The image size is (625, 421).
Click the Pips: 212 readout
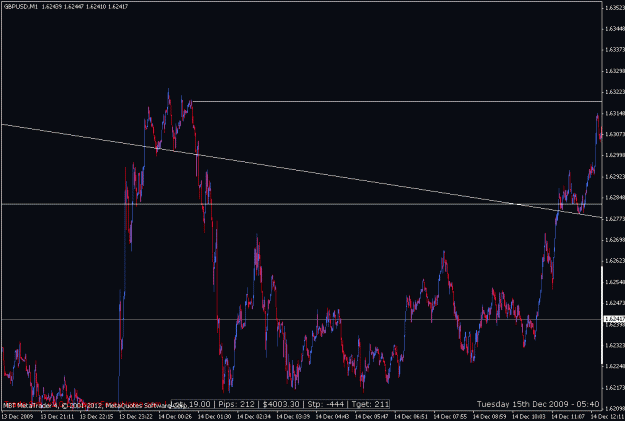[236, 404]
